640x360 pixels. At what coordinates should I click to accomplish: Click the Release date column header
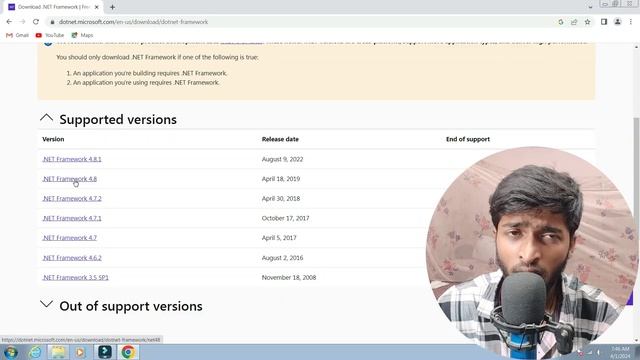point(280,139)
